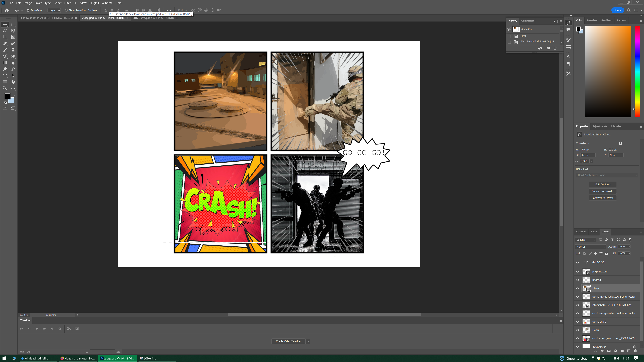Select the Rectangular Marquee tool
Image resolution: width=644 pixels, height=362 pixels.
(x=13, y=24)
